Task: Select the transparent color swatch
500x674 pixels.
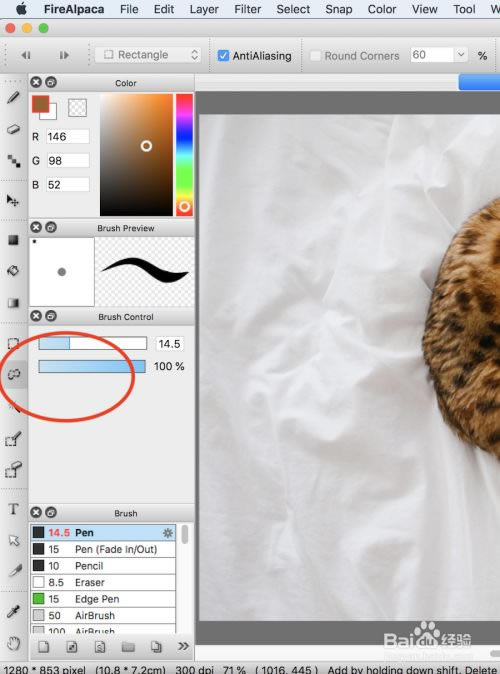Action: 77,107
